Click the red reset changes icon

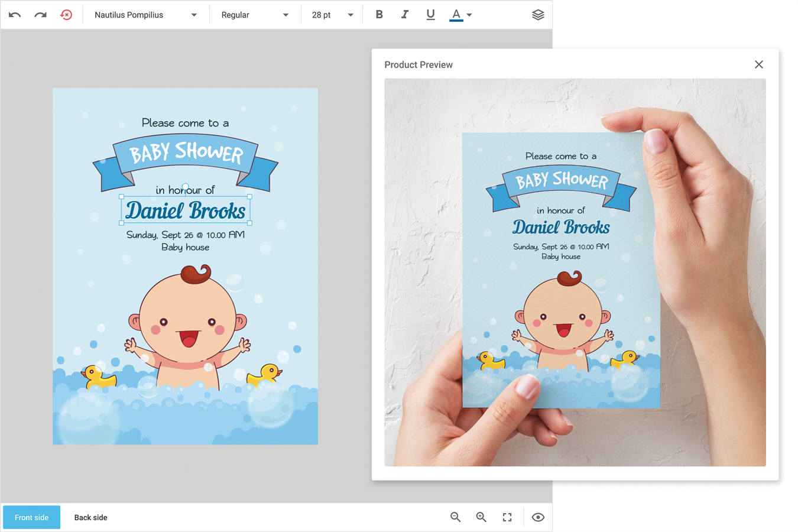pyautogui.click(x=66, y=15)
